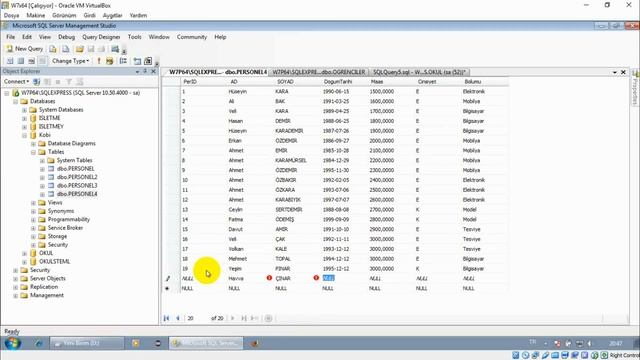The width and height of the screenshot is (640, 360).
Task: Collapse the Kobi database node
Action: tap(24, 135)
